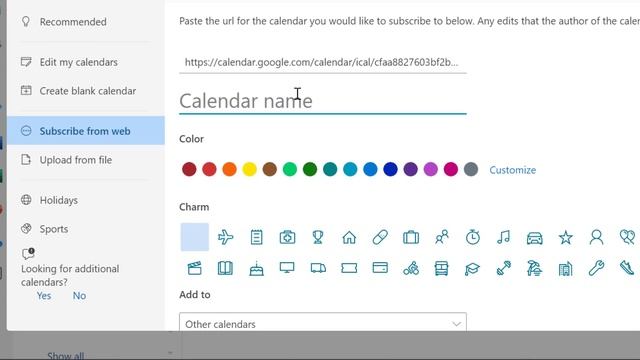Image resolution: width=640 pixels, height=360 pixels.
Task: Pick the bicycle rider charm
Action: tap(411, 268)
